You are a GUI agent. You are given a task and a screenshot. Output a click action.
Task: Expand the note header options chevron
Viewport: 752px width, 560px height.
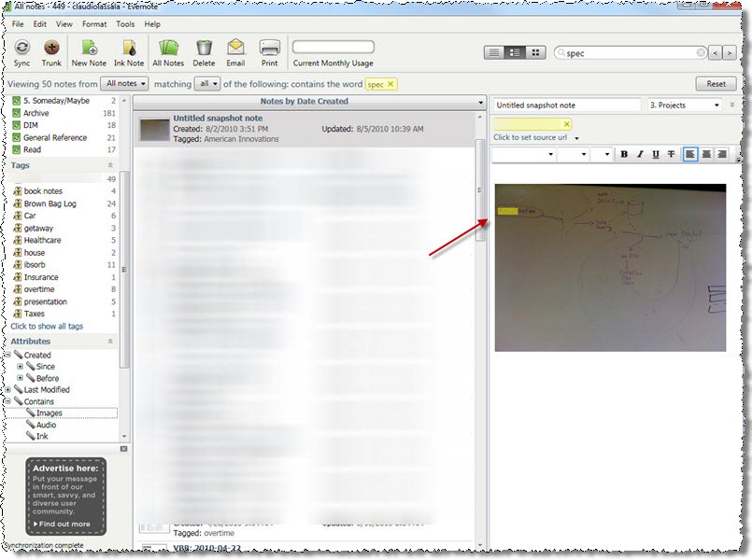coord(732,105)
